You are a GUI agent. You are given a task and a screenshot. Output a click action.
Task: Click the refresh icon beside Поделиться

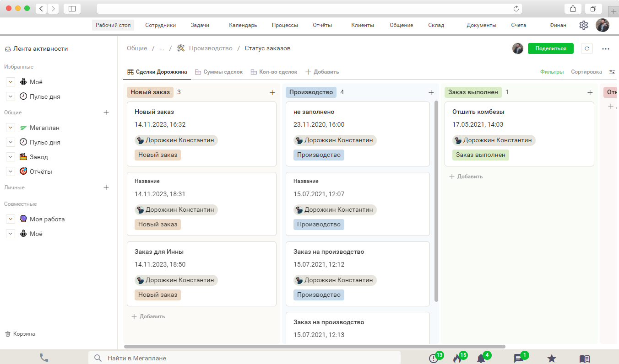click(587, 48)
